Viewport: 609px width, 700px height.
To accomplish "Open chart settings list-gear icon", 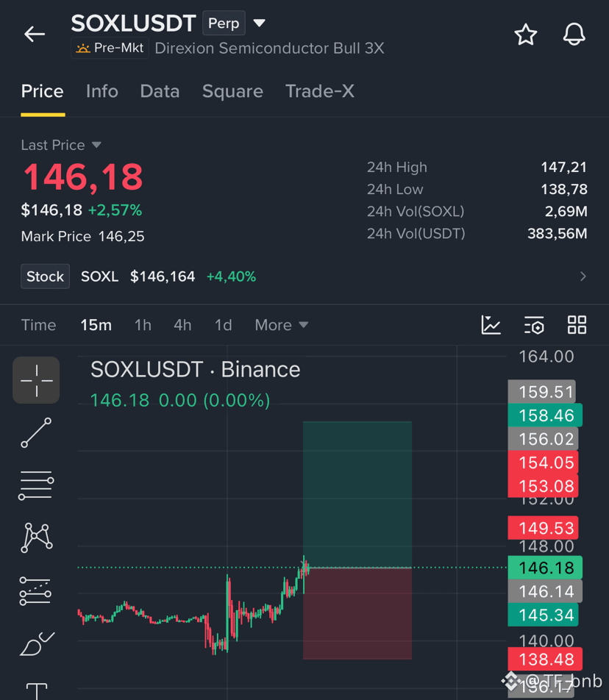I will (x=534, y=325).
